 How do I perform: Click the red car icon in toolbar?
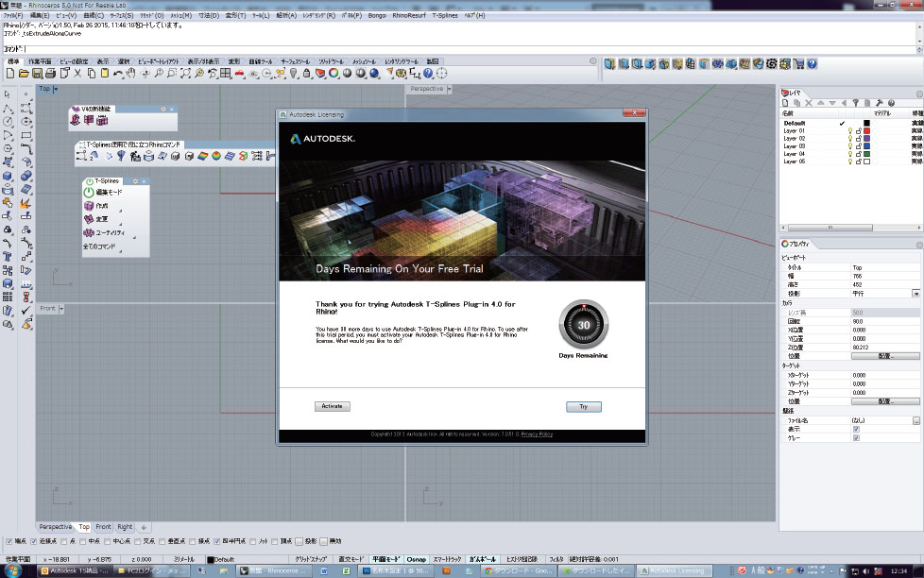pyautogui.click(x=239, y=74)
